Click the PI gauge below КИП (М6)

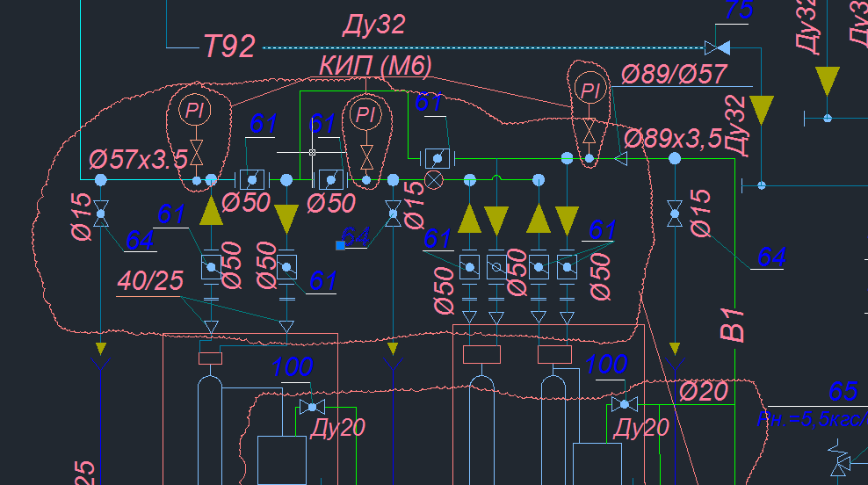(365, 113)
